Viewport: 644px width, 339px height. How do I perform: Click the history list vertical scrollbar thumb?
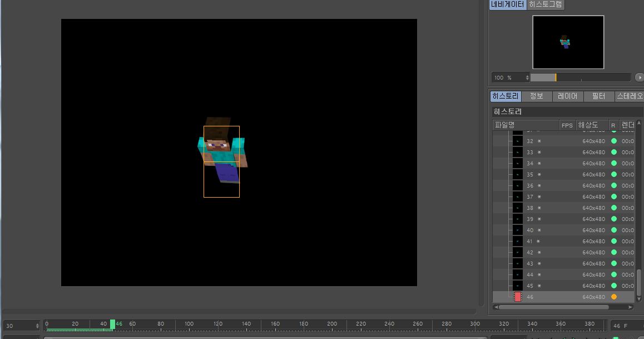click(638, 282)
